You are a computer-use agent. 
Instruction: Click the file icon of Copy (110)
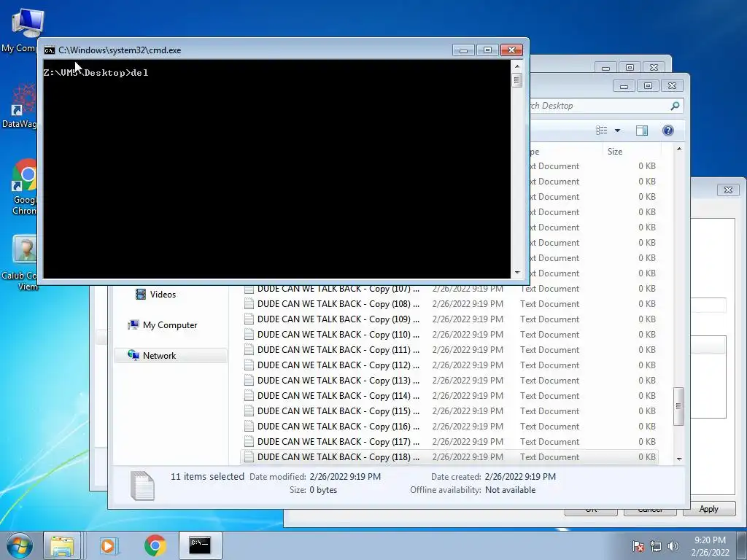(249, 334)
